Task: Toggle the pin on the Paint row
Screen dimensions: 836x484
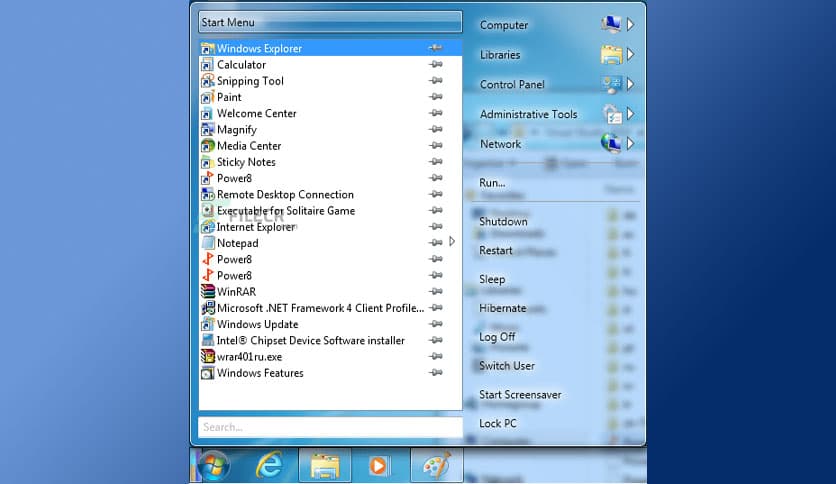Action: (x=436, y=97)
